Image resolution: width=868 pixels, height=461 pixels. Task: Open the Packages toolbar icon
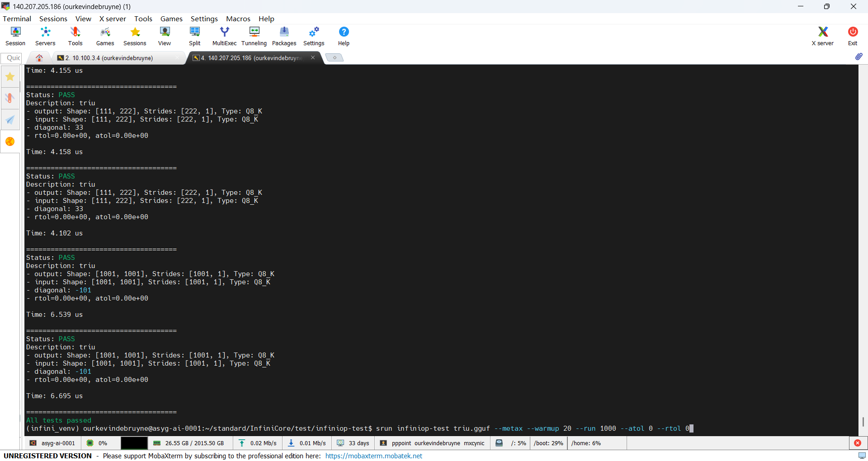pyautogui.click(x=284, y=36)
